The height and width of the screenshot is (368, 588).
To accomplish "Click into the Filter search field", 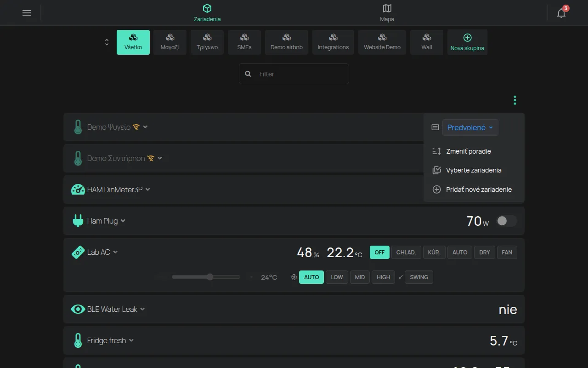I will click(x=294, y=74).
